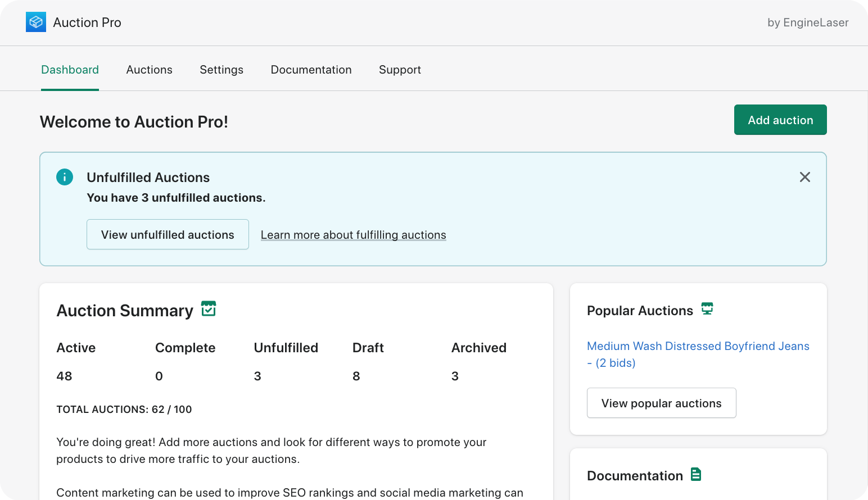Click the Documentation card heading

pos(635,476)
